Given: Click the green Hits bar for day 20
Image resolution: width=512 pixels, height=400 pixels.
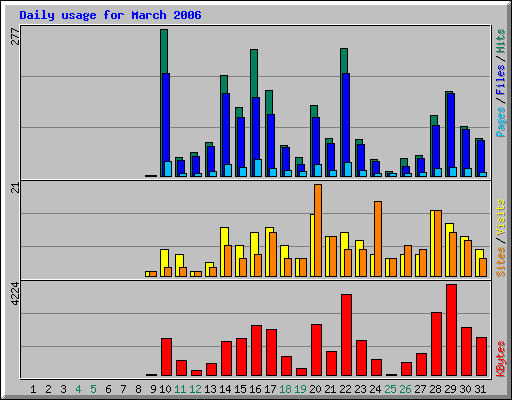Looking at the screenshot, I should 314,111.
